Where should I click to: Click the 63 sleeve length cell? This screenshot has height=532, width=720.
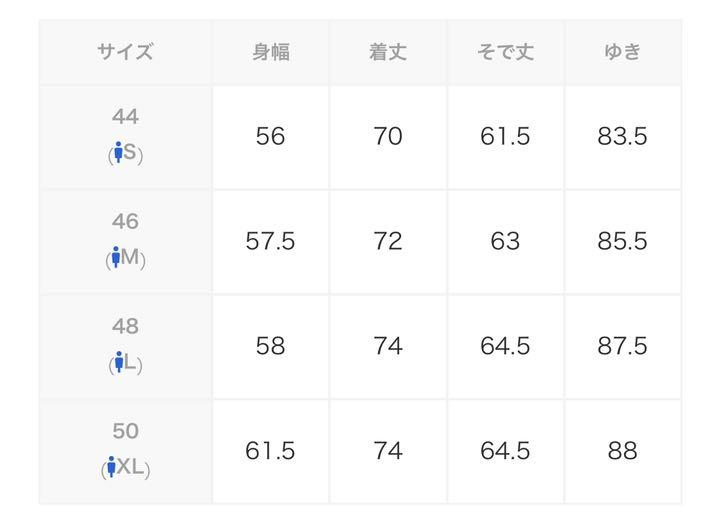(505, 241)
